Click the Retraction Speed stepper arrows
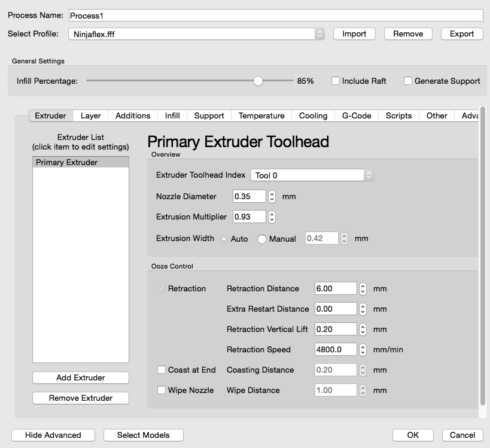The width and height of the screenshot is (490, 448). [x=363, y=349]
